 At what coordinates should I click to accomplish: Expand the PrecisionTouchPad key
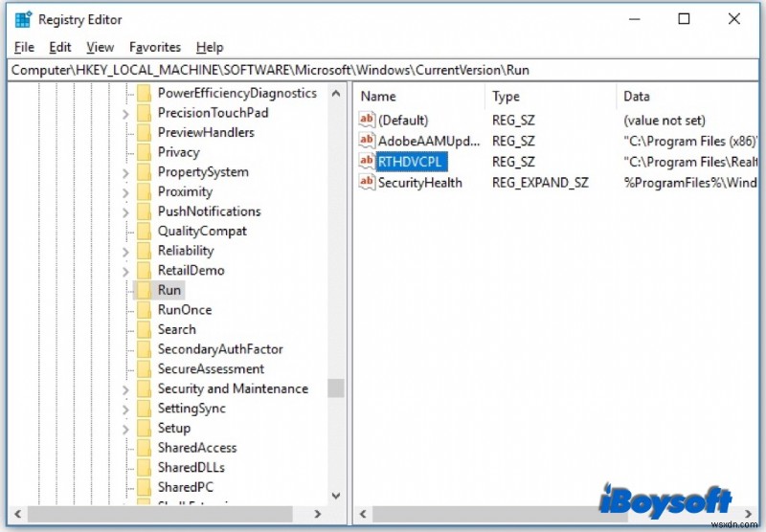pos(125,114)
